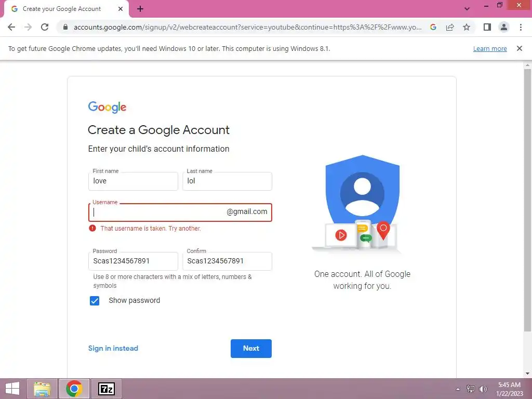Screen dimensions: 532x399
Task: Open 7-Zip from the taskbar
Action: pos(107,389)
